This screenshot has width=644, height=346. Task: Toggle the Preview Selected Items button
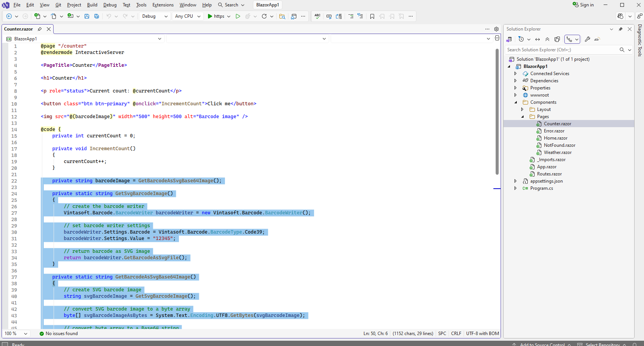pyautogui.click(x=597, y=39)
